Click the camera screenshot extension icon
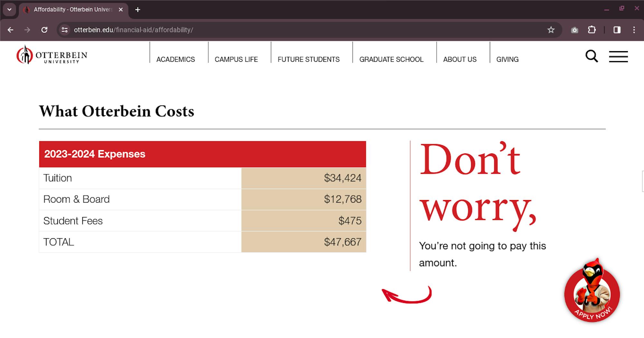644x338 pixels. click(574, 30)
